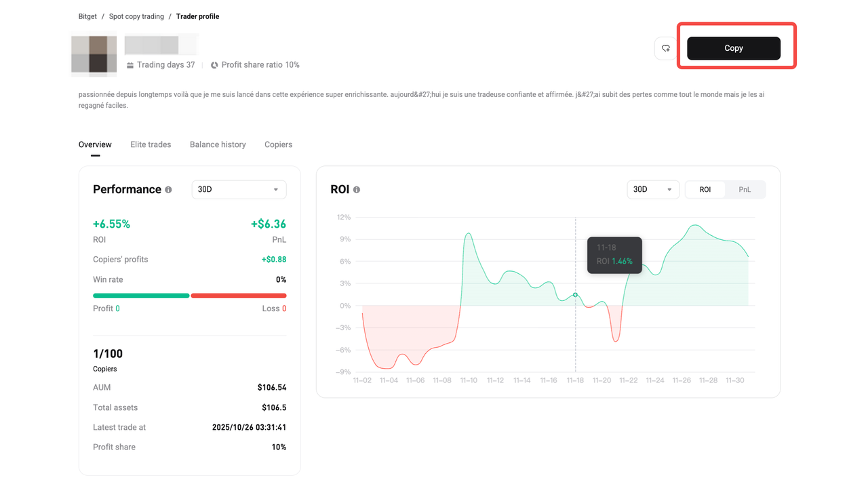Screen dimensions: 868x484
Task: Click the calendar icon next to Trading days
Action: 129,64
